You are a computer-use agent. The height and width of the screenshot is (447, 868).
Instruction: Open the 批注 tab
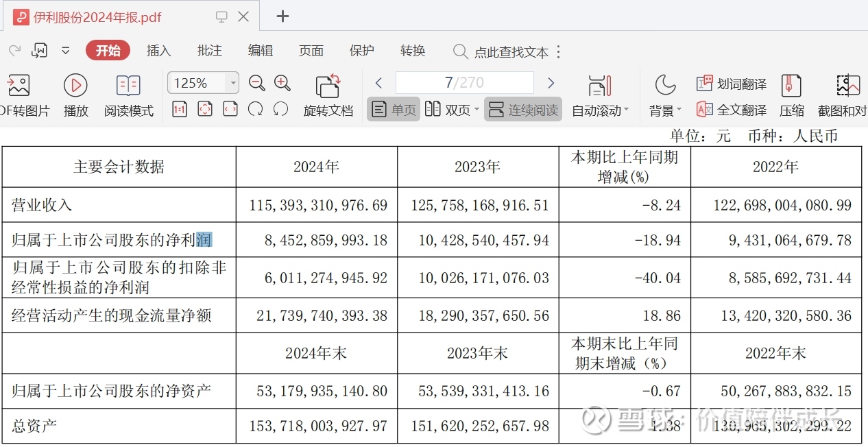point(209,51)
